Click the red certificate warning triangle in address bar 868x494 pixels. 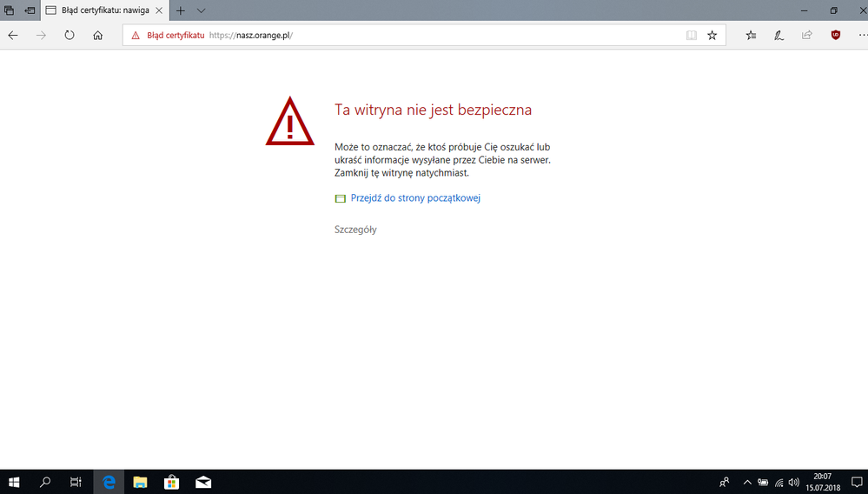(136, 36)
